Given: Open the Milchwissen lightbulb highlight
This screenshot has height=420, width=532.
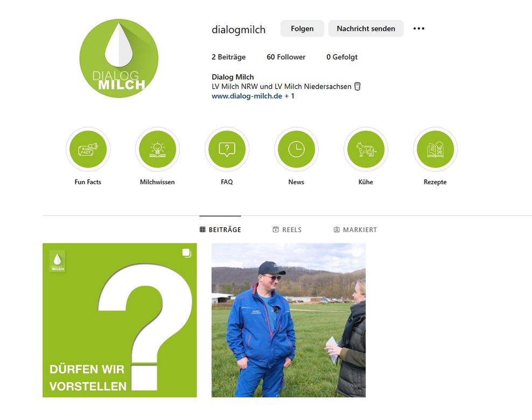Looking at the screenshot, I should click(157, 149).
